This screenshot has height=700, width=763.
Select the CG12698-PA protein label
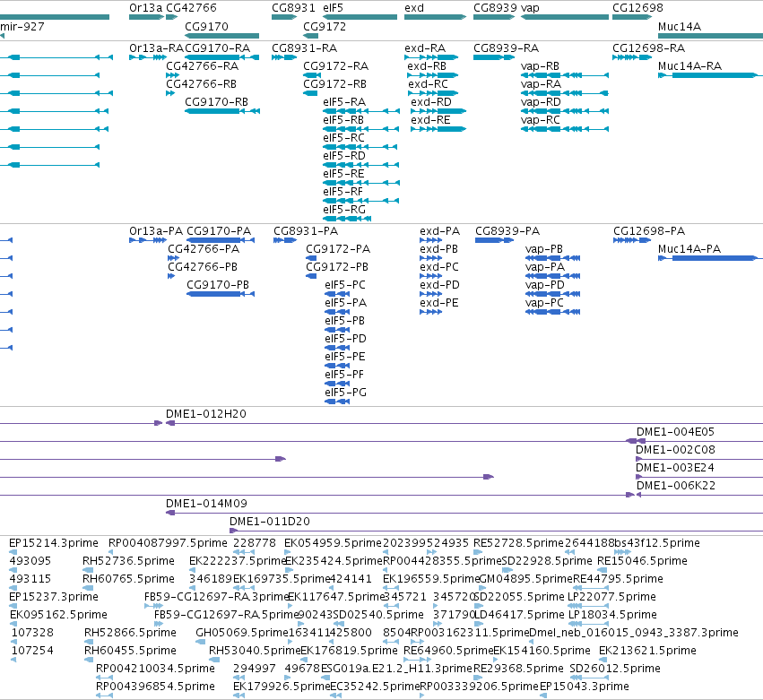point(649,231)
